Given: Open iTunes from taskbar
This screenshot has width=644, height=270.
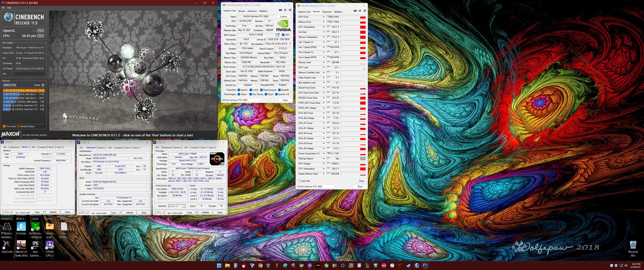Looking at the screenshot, I should (x=392, y=265).
